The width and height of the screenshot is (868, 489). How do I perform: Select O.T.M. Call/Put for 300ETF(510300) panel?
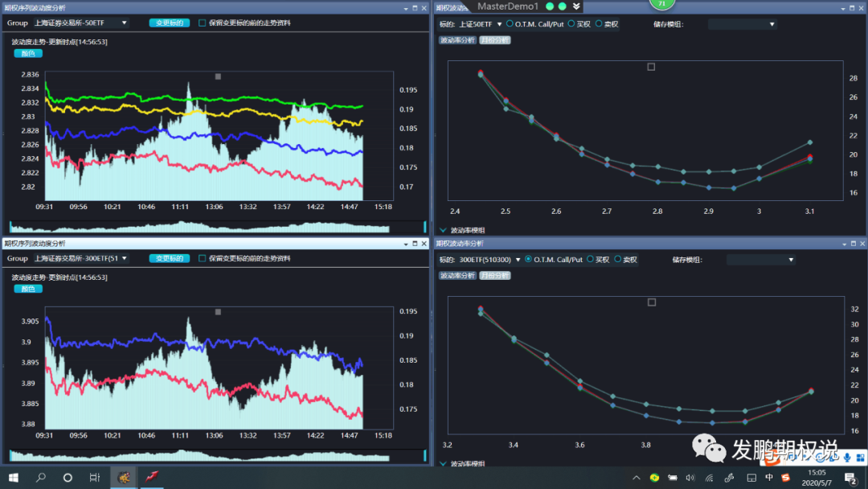coord(528,259)
